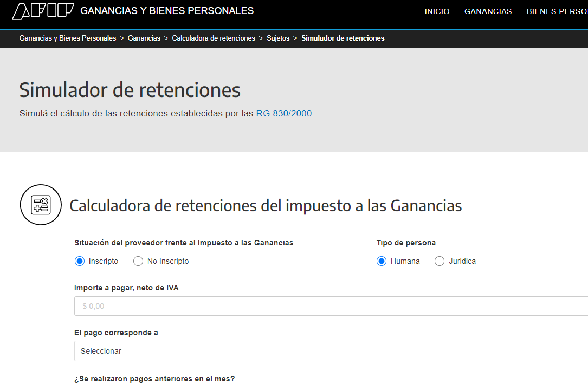
Task: Click the pagos anteriores en el mes question
Action: [x=154, y=379]
